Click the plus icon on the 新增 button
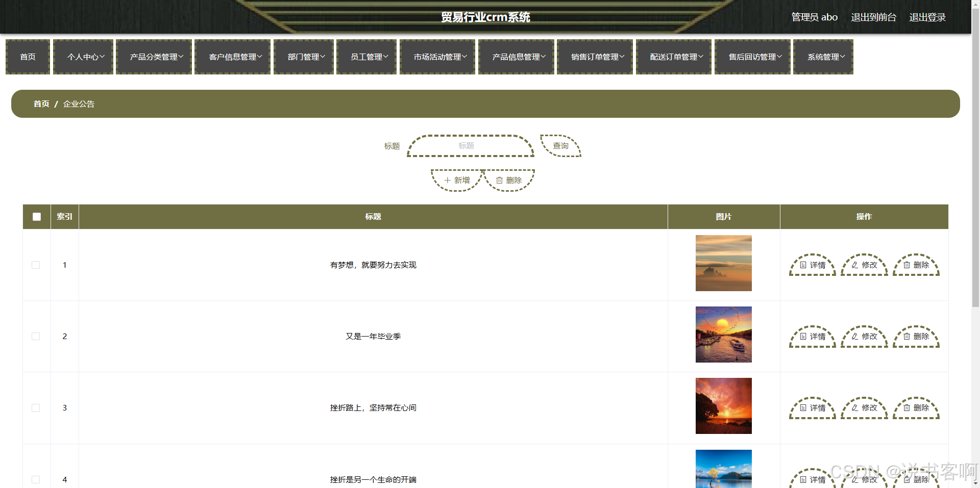The image size is (980, 488). 447,180
